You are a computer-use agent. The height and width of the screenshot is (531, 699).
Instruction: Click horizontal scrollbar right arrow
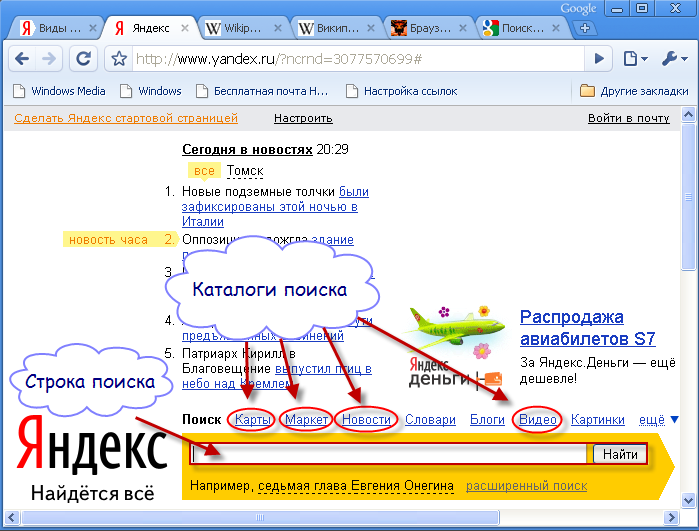(671, 518)
